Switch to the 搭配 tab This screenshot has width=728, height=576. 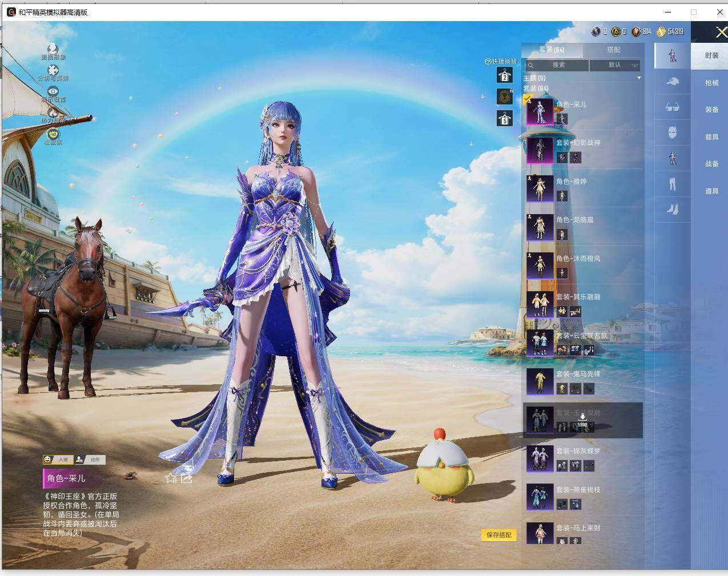(x=613, y=50)
